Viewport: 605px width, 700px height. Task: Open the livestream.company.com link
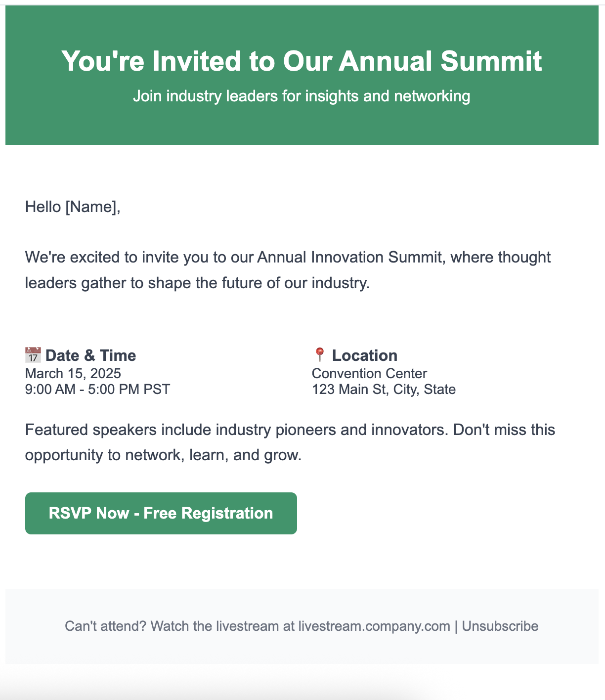click(374, 626)
